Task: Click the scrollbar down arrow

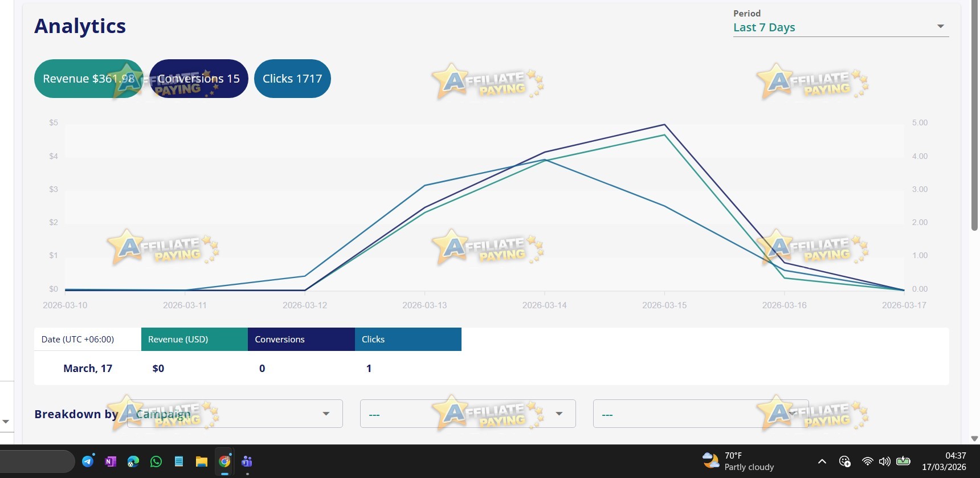Action: click(x=974, y=439)
